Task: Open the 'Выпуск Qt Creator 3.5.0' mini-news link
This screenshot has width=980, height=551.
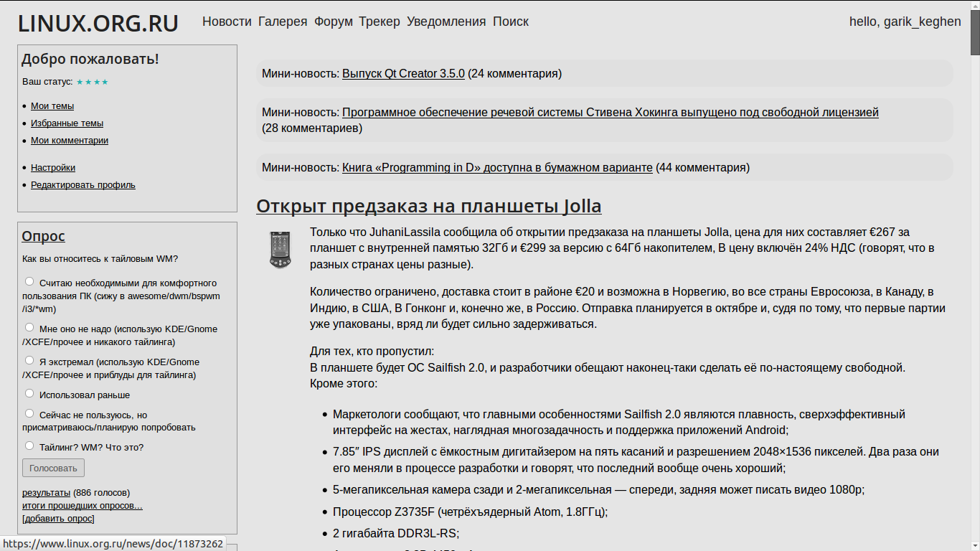Action: click(403, 73)
